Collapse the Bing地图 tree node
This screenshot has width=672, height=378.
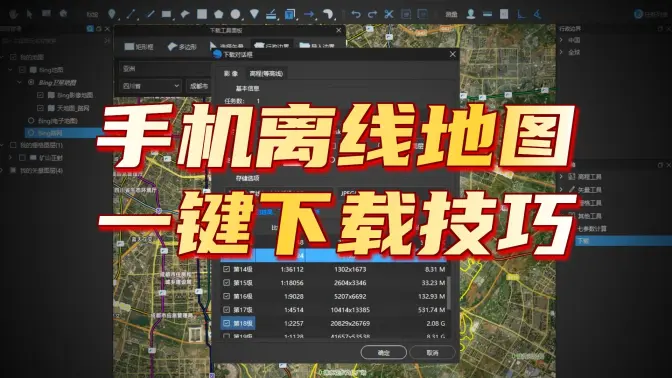(x=10, y=69)
